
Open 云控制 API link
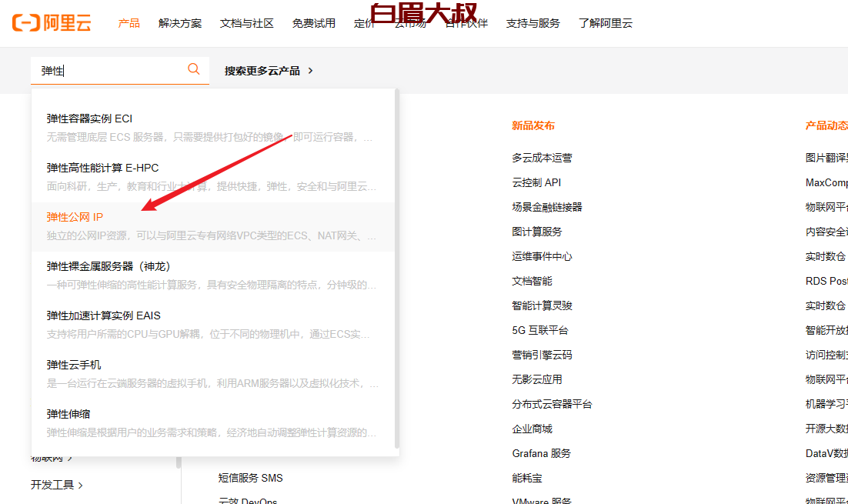point(536,183)
